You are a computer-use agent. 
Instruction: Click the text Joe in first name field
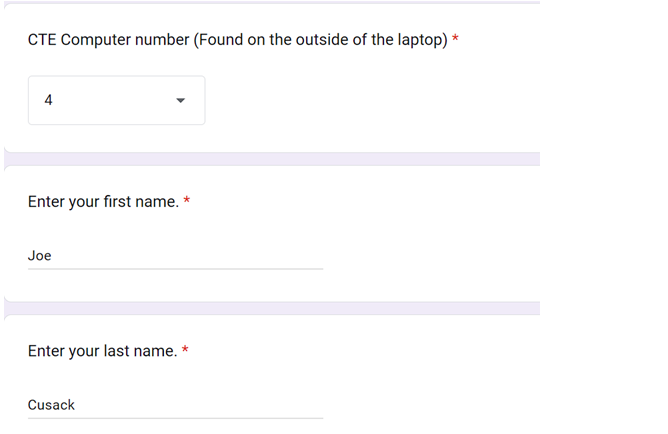[40, 256]
